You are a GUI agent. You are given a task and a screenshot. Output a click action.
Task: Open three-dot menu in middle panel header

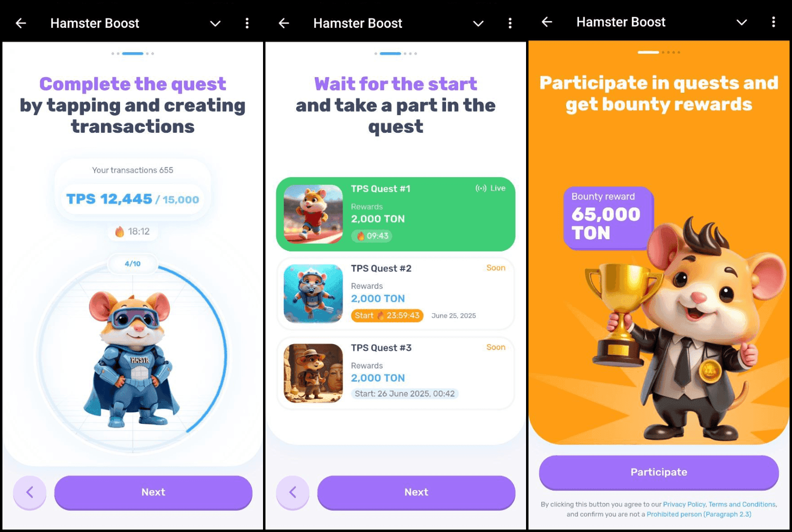point(510,23)
